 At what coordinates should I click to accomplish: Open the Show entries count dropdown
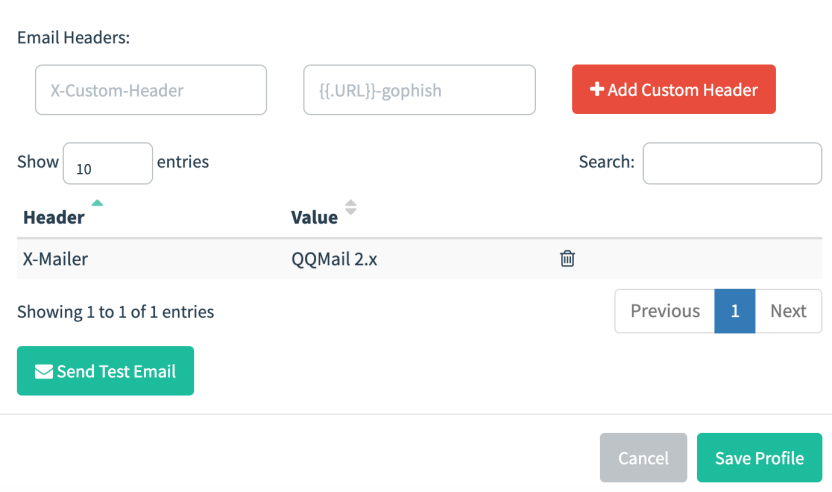[108, 163]
